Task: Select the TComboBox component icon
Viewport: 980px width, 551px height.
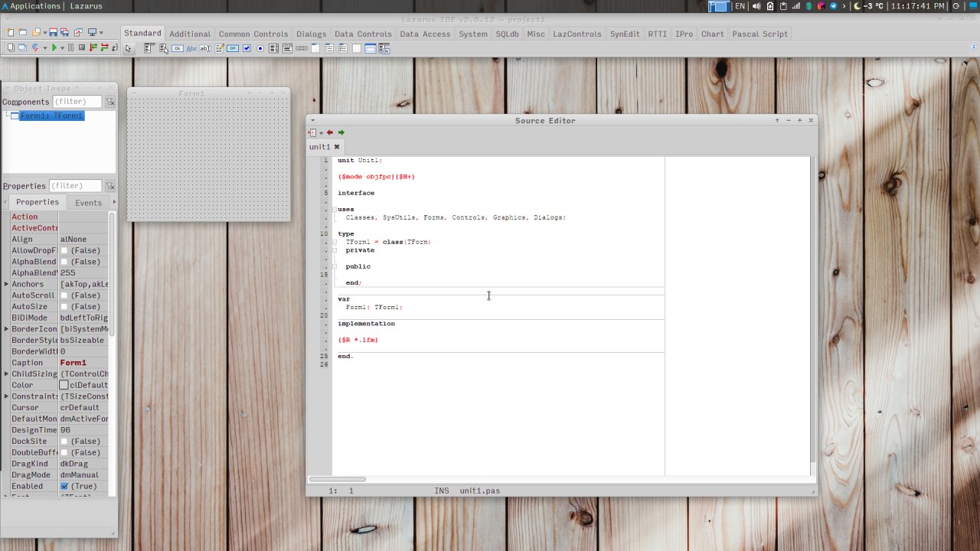Action: (x=288, y=48)
